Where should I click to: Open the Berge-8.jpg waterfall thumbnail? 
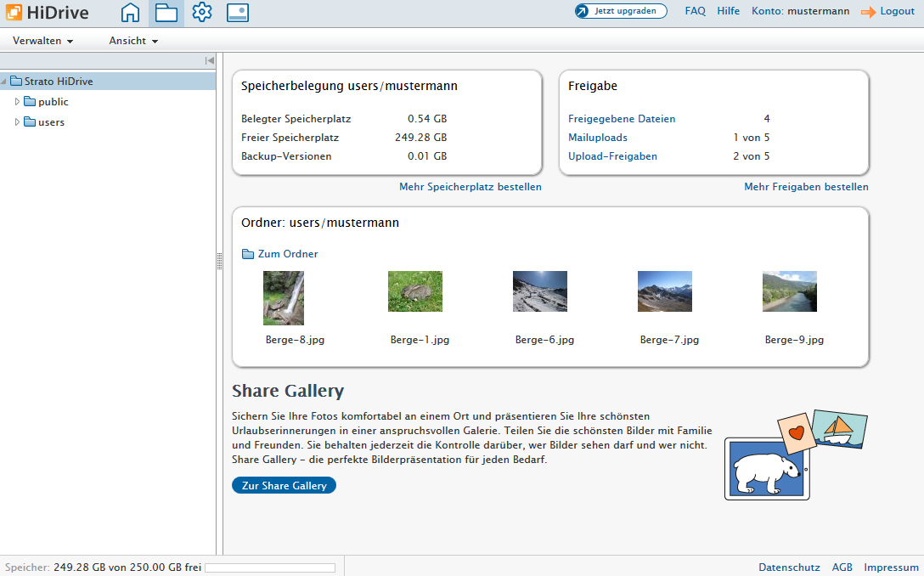click(x=284, y=297)
